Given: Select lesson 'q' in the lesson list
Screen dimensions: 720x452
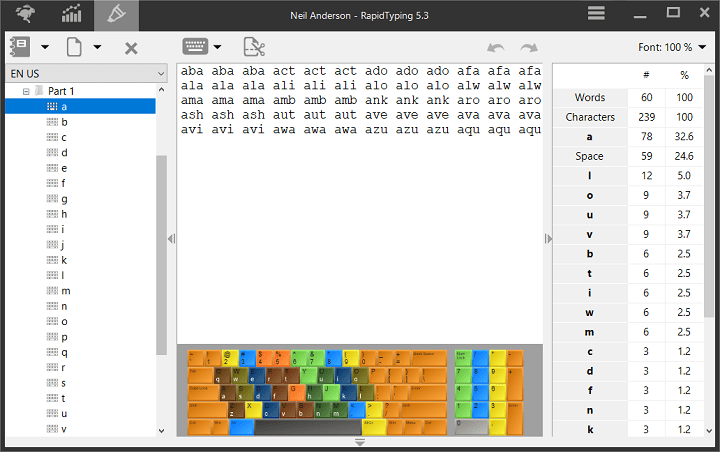Looking at the screenshot, I should 64,352.
